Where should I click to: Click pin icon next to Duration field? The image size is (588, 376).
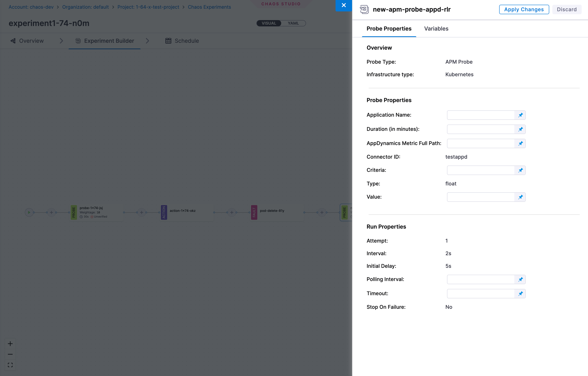pyautogui.click(x=520, y=129)
